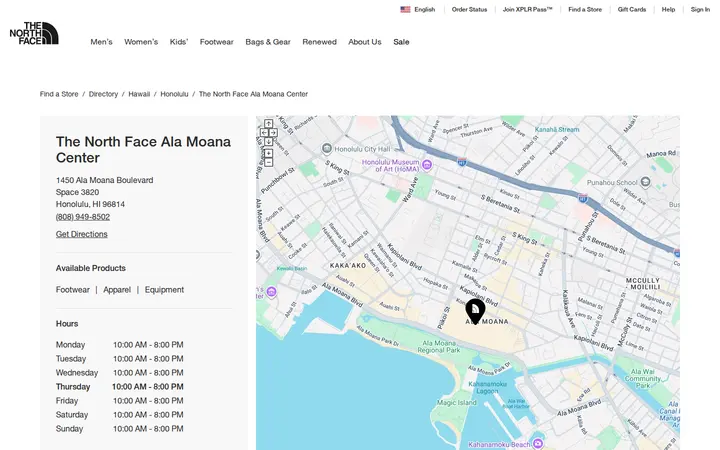Click KAKA'AKO neighborhood label on map
This screenshot has height=450, width=720.
click(348, 265)
